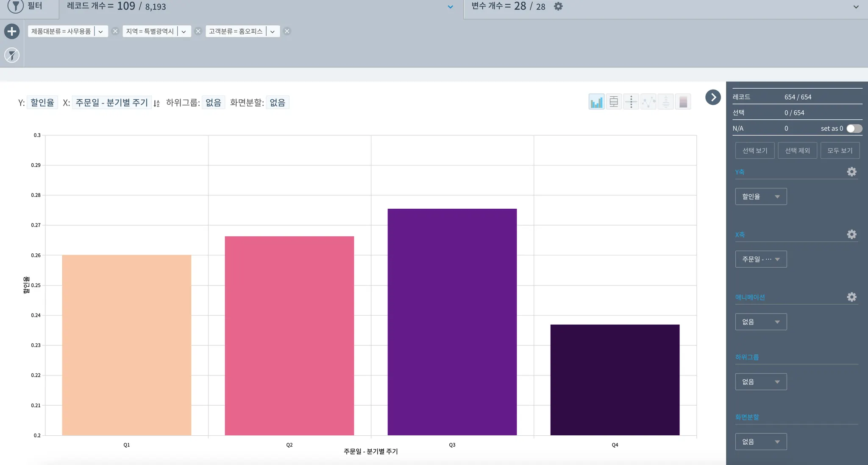Click the Q3 purple bar

(x=452, y=322)
